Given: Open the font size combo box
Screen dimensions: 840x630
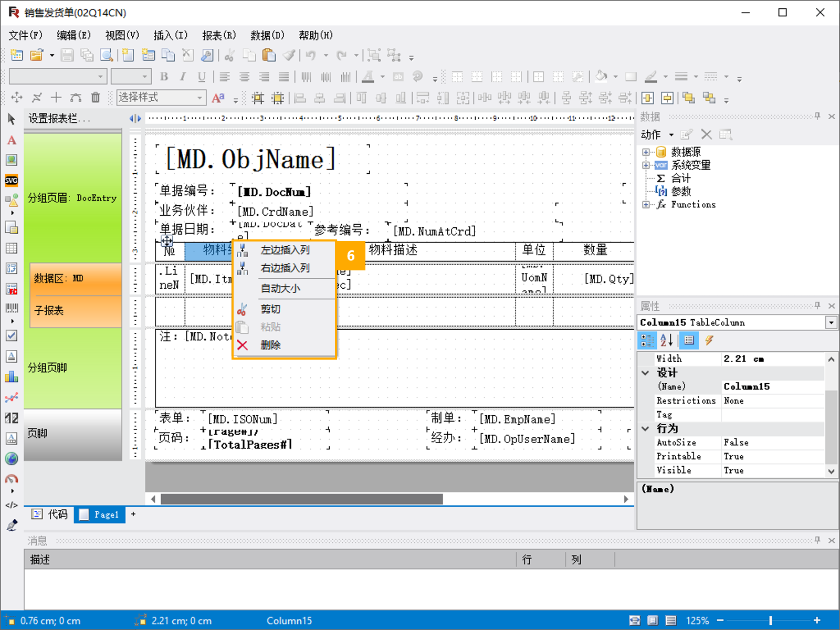Looking at the screenshot, I should (x=131, y=77).
